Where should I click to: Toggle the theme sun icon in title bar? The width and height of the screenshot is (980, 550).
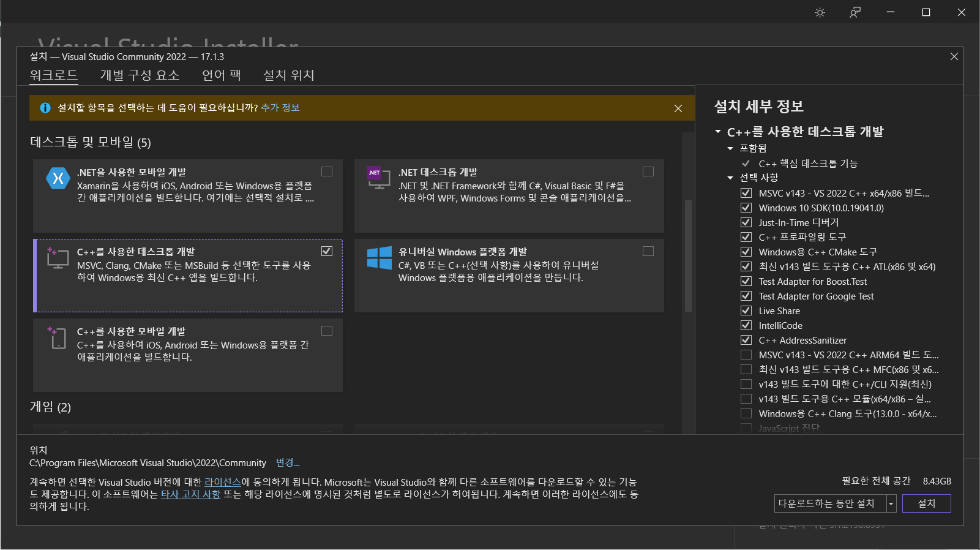coord(820,12)
